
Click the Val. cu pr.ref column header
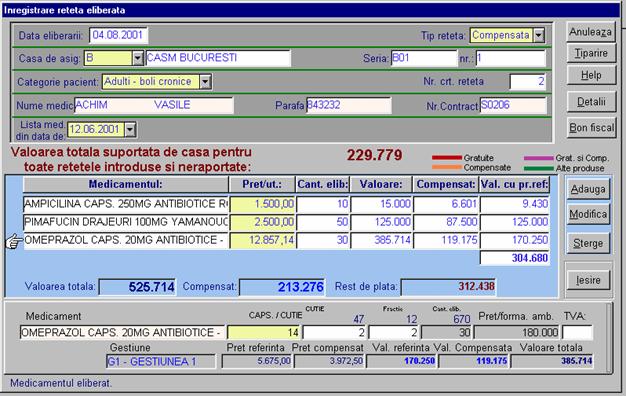pyautogui.click(x=515, y=184)
